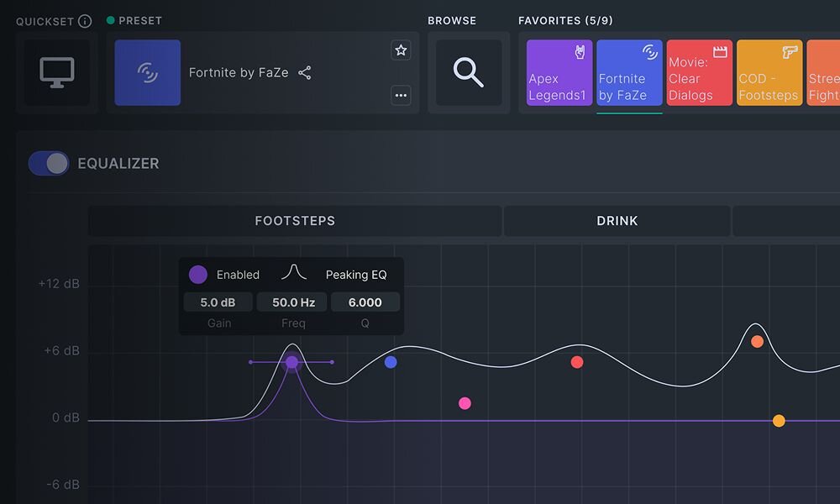
Task: Open the Quickset monitor device tile
Action: click(57, 72)
